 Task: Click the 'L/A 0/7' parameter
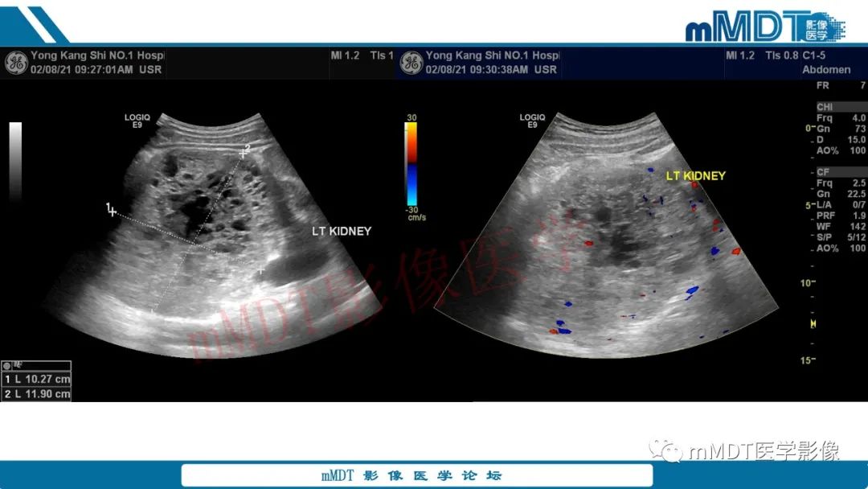[841, 204]
